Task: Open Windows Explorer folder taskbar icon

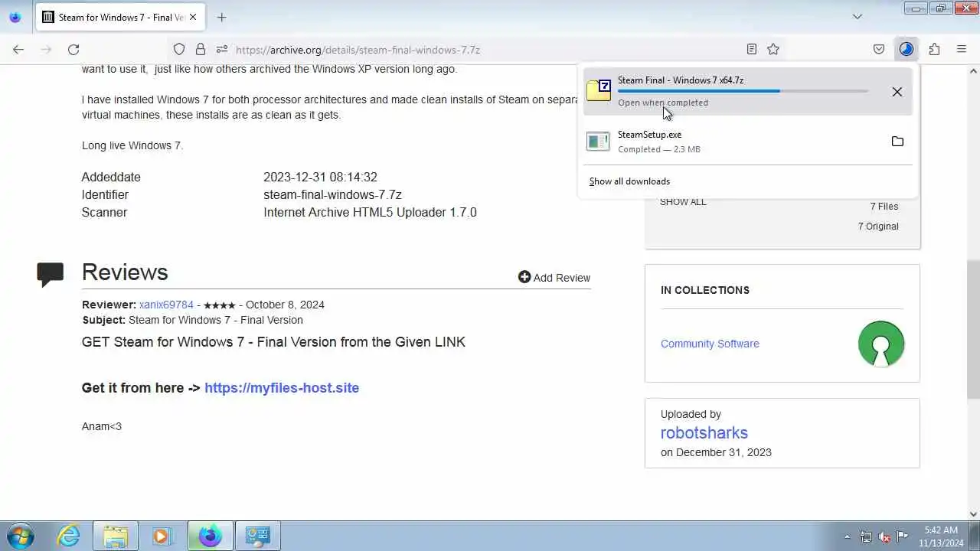Action: tap(116, 536)
